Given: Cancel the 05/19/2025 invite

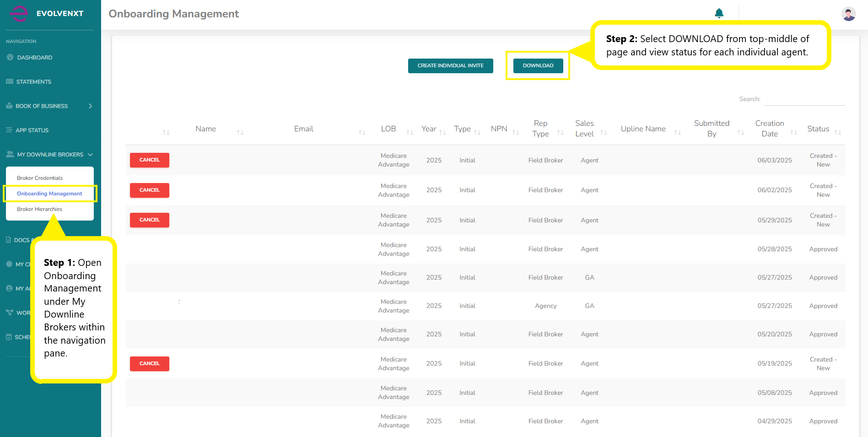Looking at the screenshot, I should [x=150, y=364].
